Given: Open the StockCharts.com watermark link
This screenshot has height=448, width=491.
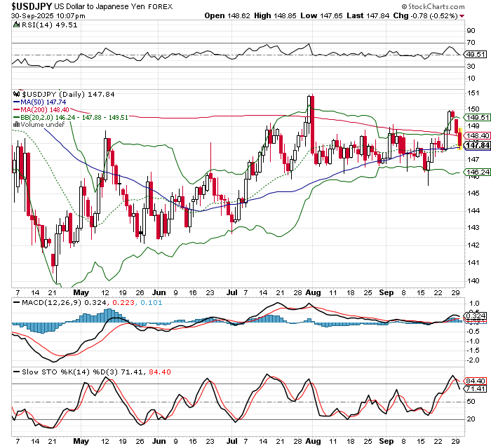Looking at the screenshot, I should [449, 5].
